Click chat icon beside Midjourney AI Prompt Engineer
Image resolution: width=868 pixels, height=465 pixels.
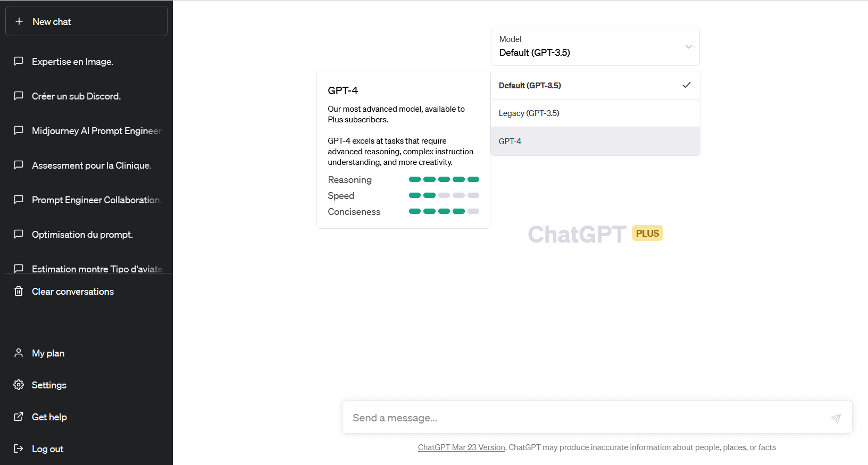tap(19, 130)
